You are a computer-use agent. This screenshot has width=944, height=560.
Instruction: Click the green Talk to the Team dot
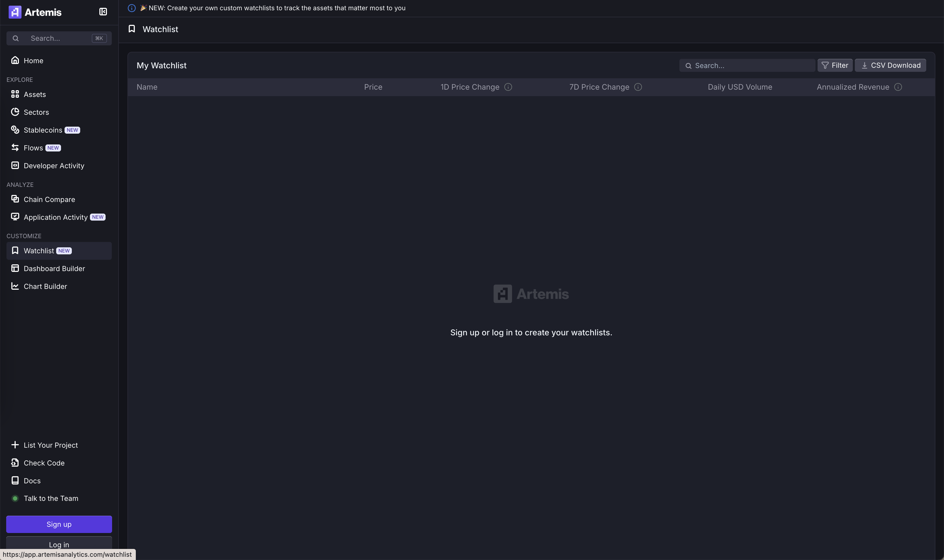[x=15, y=498]
